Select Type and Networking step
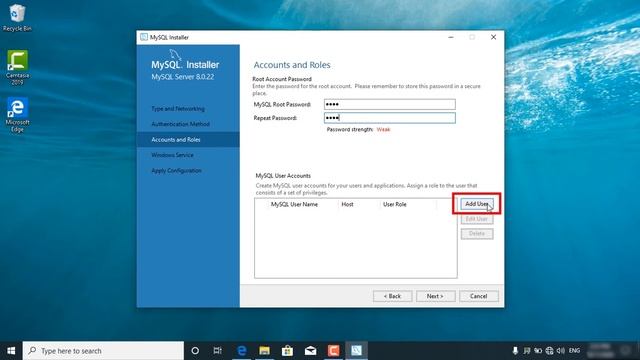This screenshot has height=360, width=640. [178, 109]
